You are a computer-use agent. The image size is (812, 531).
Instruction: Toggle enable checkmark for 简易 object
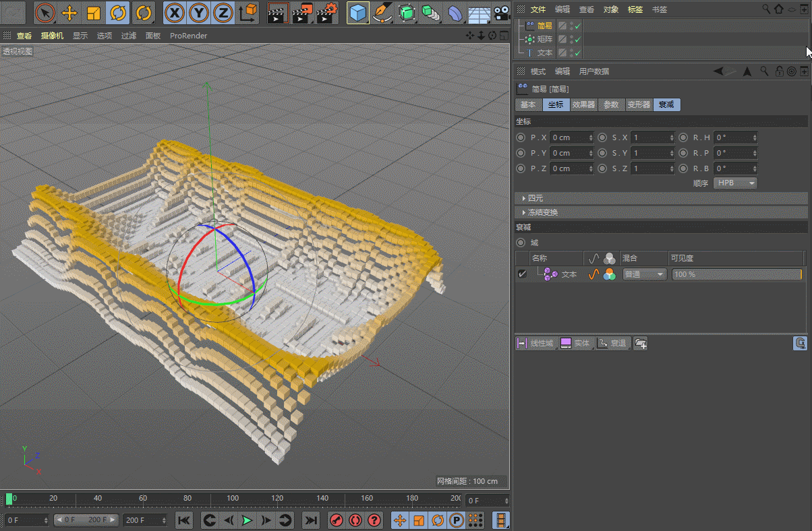(578, 26)
